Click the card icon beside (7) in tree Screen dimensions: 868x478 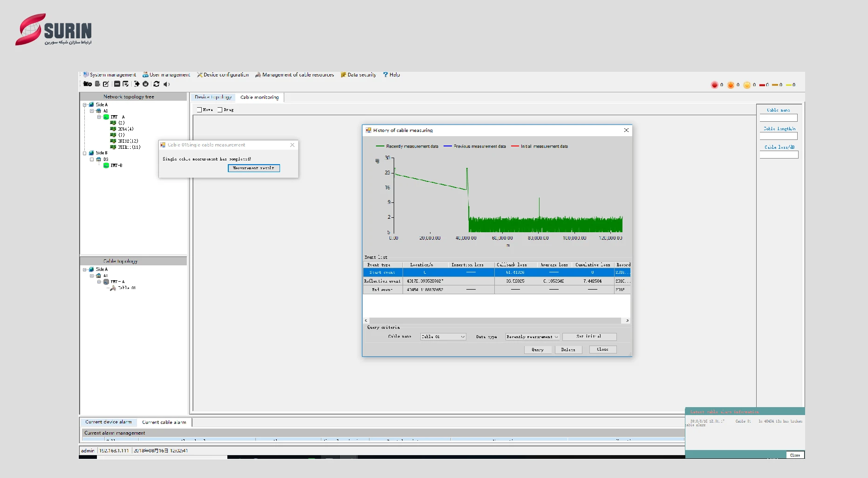(113, 135)
